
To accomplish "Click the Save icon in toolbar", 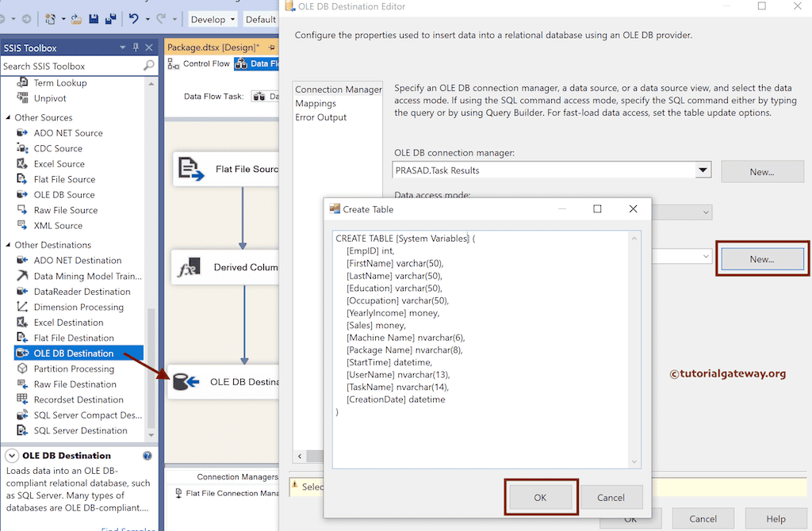I will pos(94,19).
